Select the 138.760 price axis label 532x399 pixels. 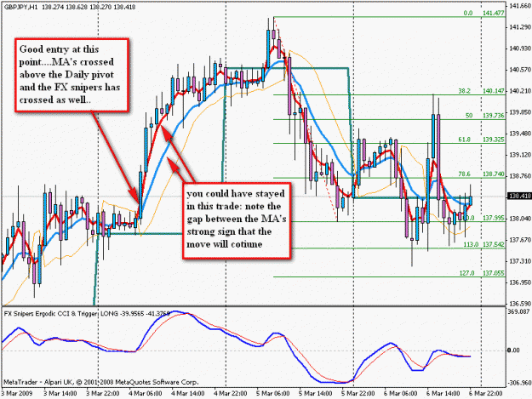pos(520,176)
